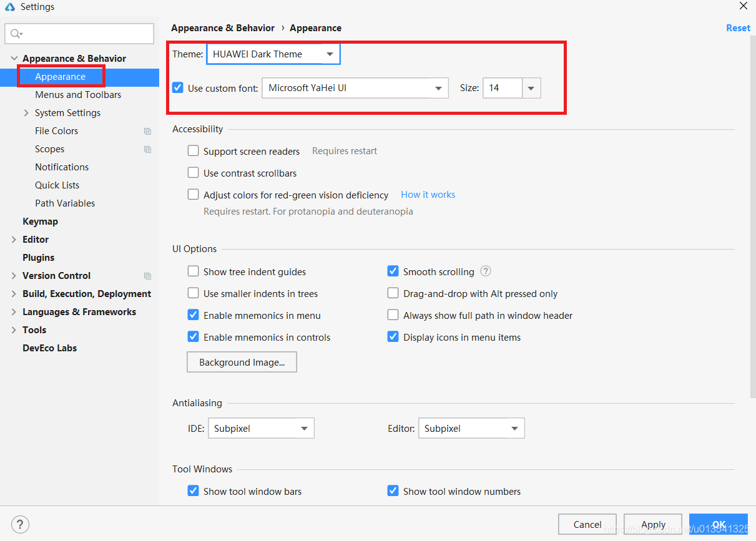Open the How it works link
Viewport: 756px width, 541px height.
coord(428,195)
